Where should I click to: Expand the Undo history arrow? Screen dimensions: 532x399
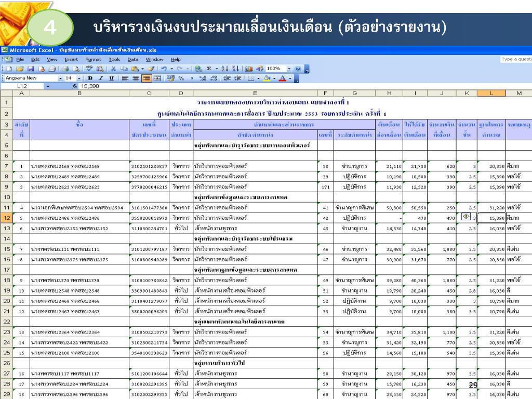171,69
